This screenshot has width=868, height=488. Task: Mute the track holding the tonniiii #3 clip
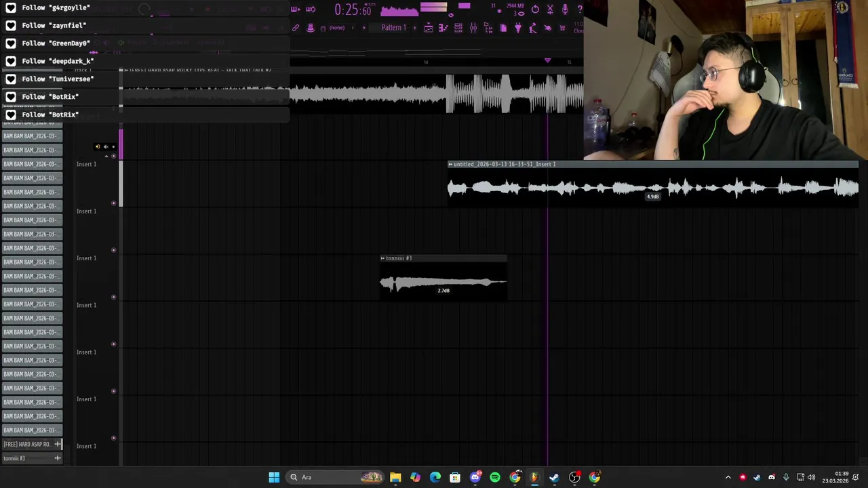[x=113, y=297]
